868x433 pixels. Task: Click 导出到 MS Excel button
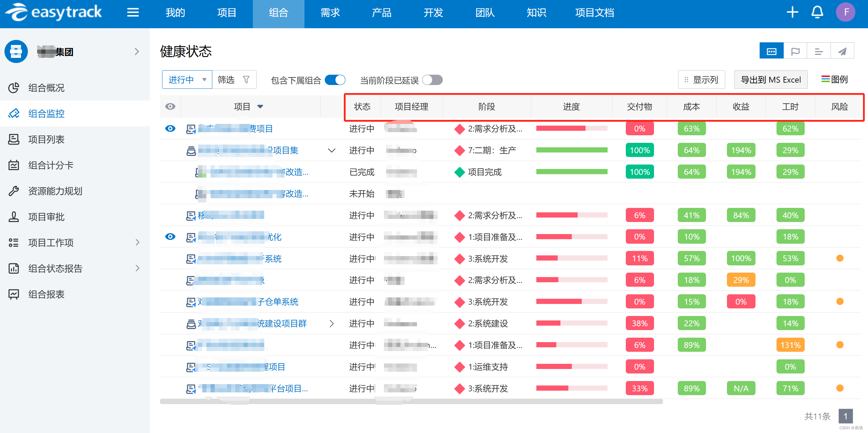point(771,80)
